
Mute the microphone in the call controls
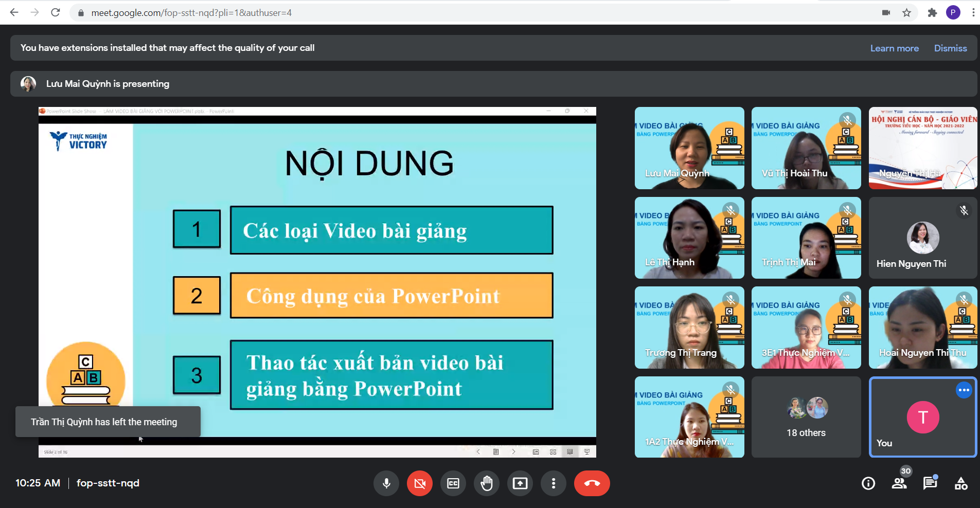click(386, 483)
